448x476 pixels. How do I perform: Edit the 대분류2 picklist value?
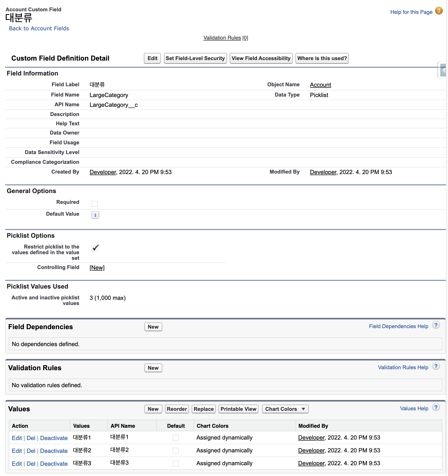click(17, 451)
